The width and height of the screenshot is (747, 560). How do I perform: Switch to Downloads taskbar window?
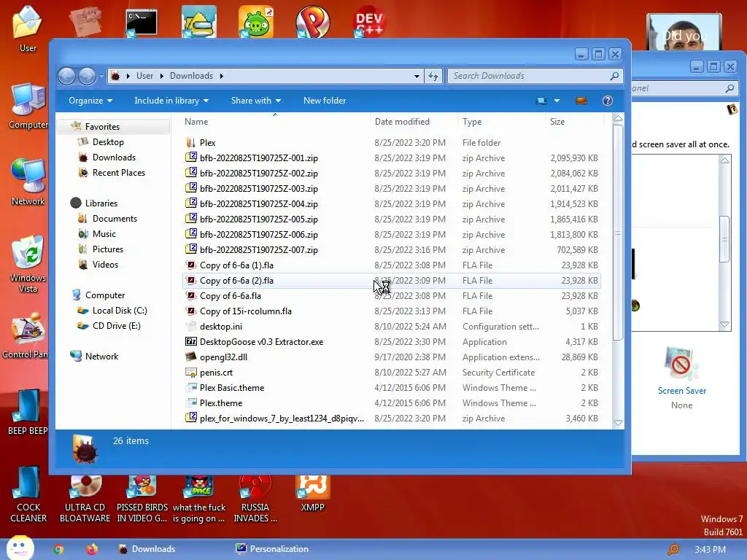pos(147,549)
